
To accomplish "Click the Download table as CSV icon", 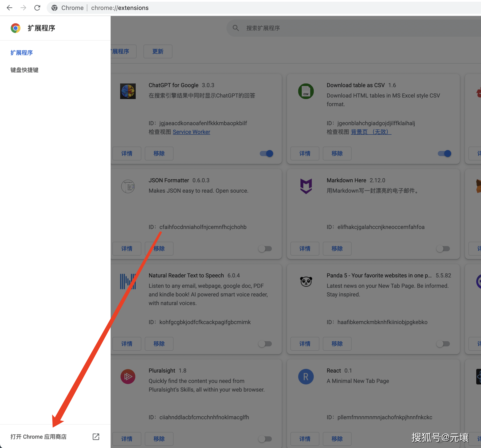I will click(x=306, y=91).
